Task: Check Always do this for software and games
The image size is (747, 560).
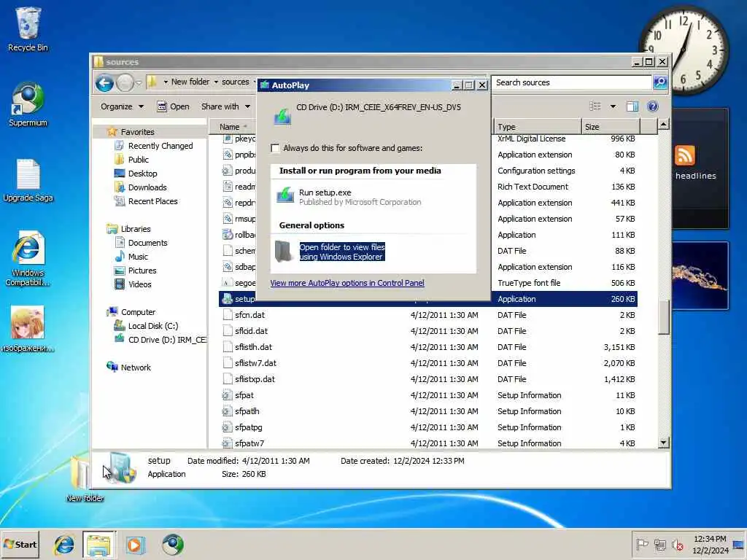Action: [x=275, y=148]
